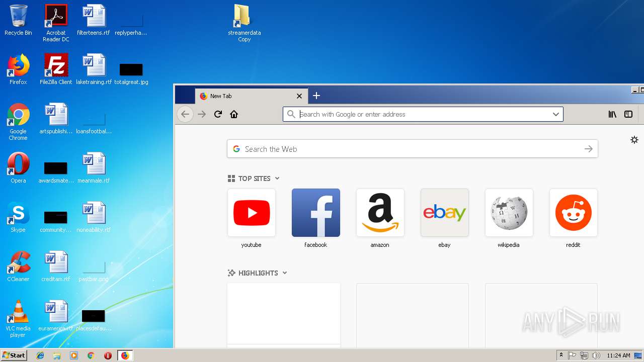Select the Google Chrome desktop shortcut

(18, 122)
